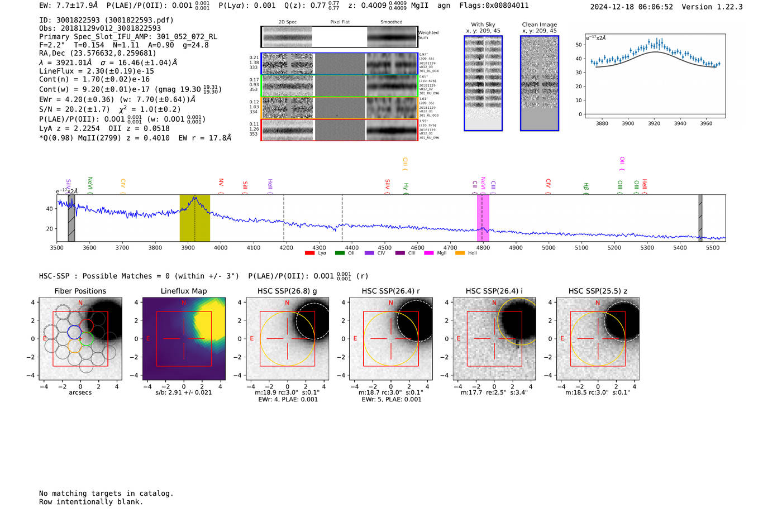
Task: Open the blue-bordered row 2D Spec cutout
Action: coord(288,64)
